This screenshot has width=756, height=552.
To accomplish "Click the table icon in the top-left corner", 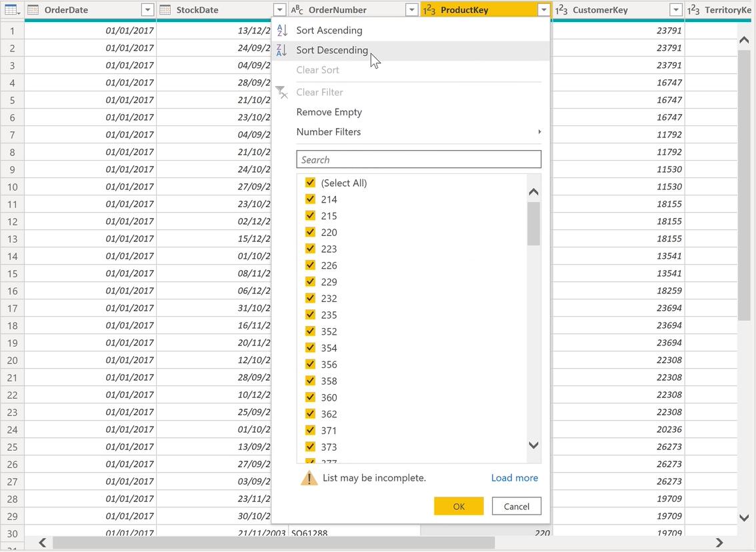I will pyautogui.click(x=12, y=10).
